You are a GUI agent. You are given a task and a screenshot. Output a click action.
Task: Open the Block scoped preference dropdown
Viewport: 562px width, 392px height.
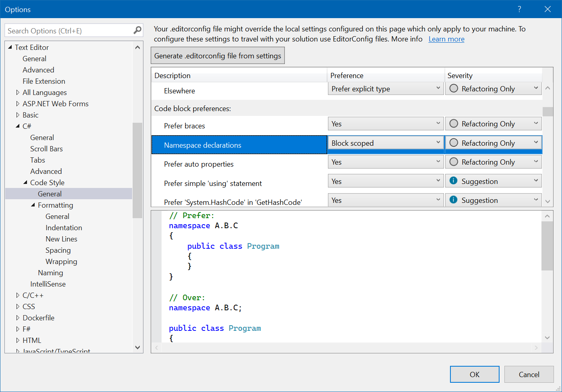438,143
